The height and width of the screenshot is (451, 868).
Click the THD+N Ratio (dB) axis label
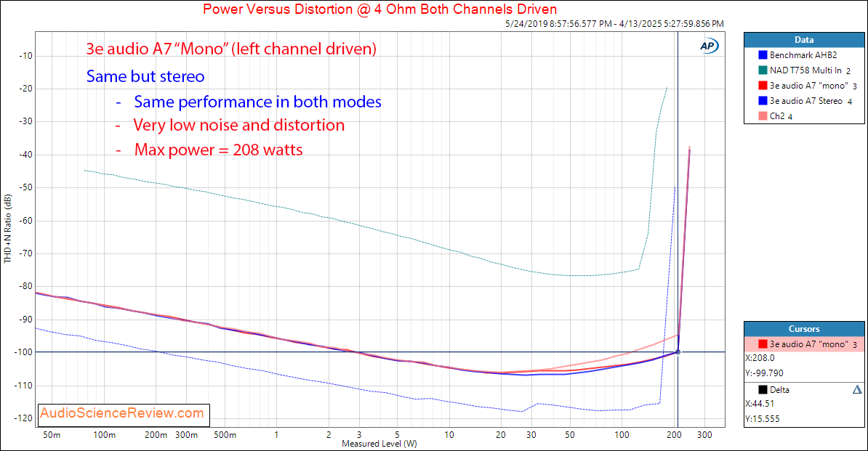click(8, 228)
